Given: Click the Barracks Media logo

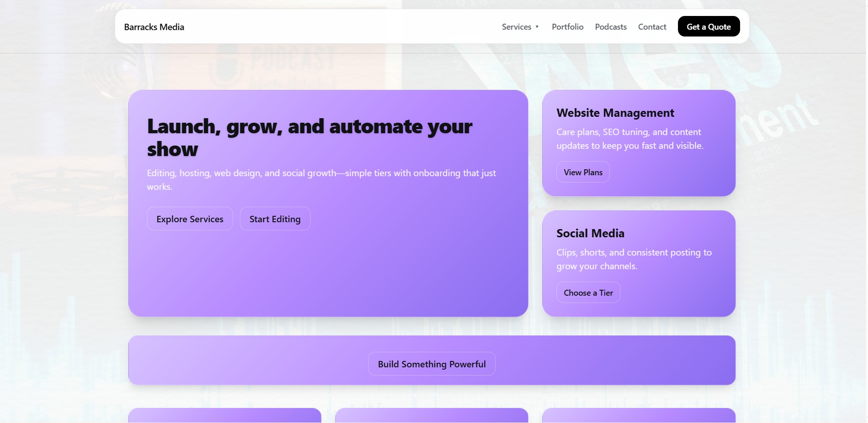Looking at the screenshot, I should tap(154, 26).
